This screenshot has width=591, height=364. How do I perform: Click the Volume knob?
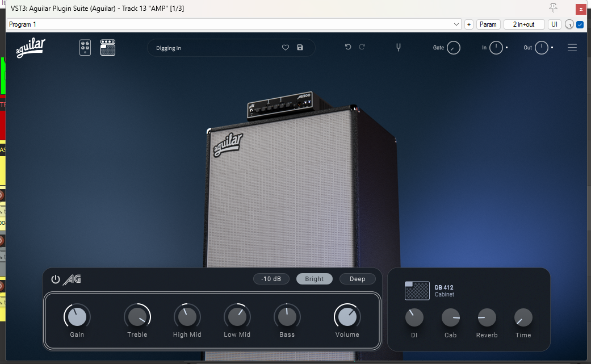click(347, 317)
